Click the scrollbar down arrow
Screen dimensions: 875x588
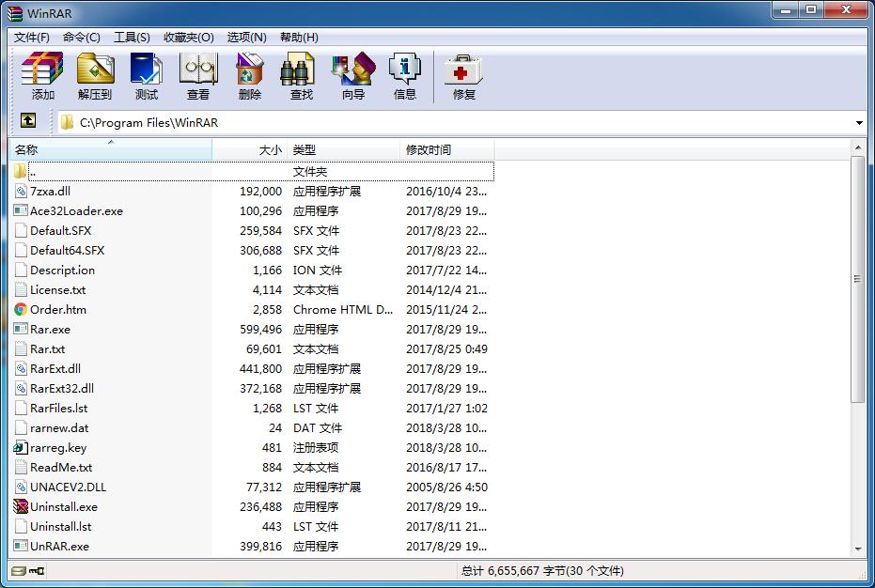(858, 549)
